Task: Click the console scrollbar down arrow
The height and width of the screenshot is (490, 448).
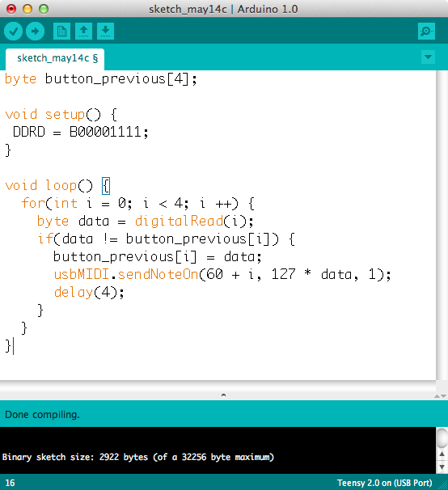Action: (x=442, y=467)
